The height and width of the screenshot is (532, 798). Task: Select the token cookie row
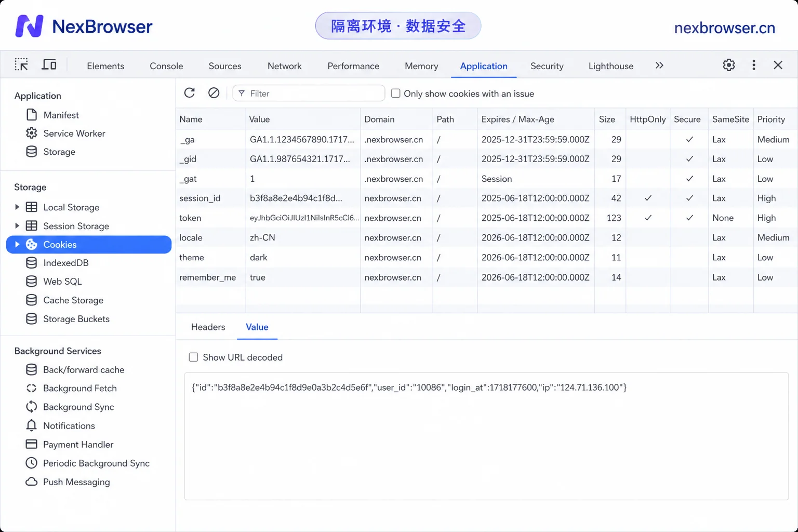click(x=487, y=218)
